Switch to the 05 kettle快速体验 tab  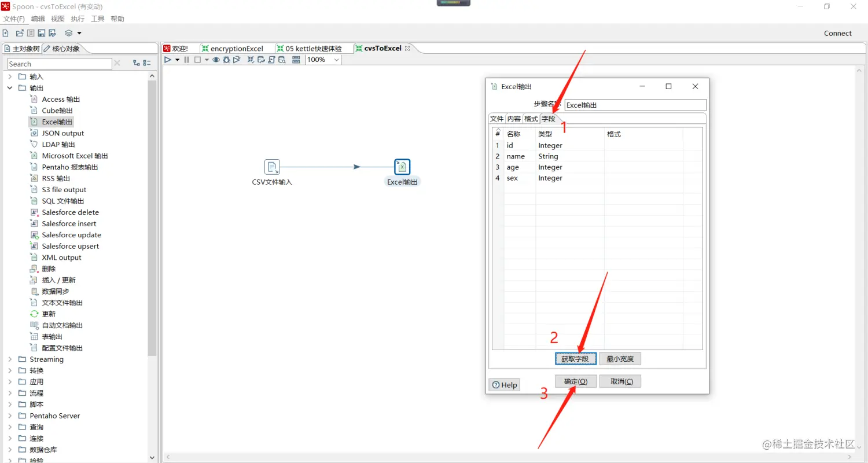point(310,49)
